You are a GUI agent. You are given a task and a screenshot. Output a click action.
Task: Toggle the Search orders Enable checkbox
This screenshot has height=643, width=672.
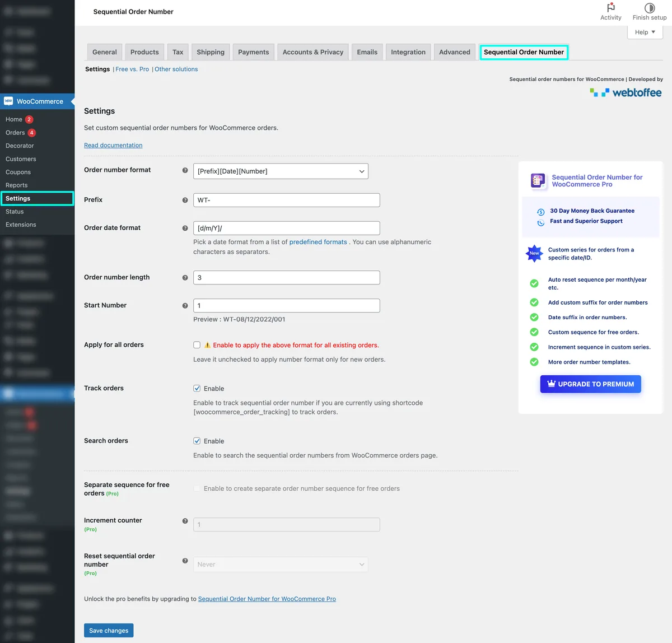(197, 441)
